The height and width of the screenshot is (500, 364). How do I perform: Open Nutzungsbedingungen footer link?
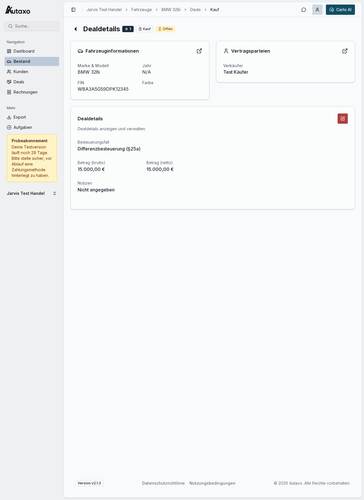[212, 483]
